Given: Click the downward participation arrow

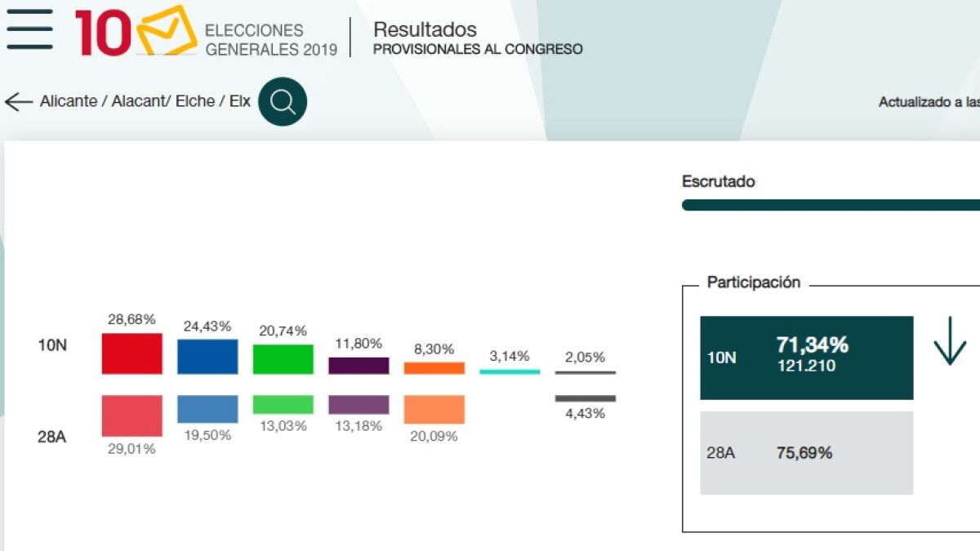Looking at the screenshot, I should pyautogui.click(x=950, y=341).
